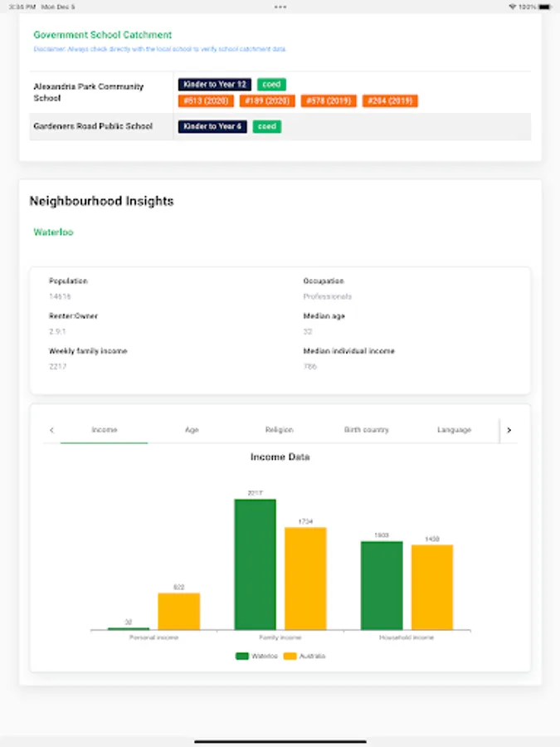Viewport: 560px width, 747px height.
Task: Switch to the Religion tab
Action: click(x=279, y=430)
